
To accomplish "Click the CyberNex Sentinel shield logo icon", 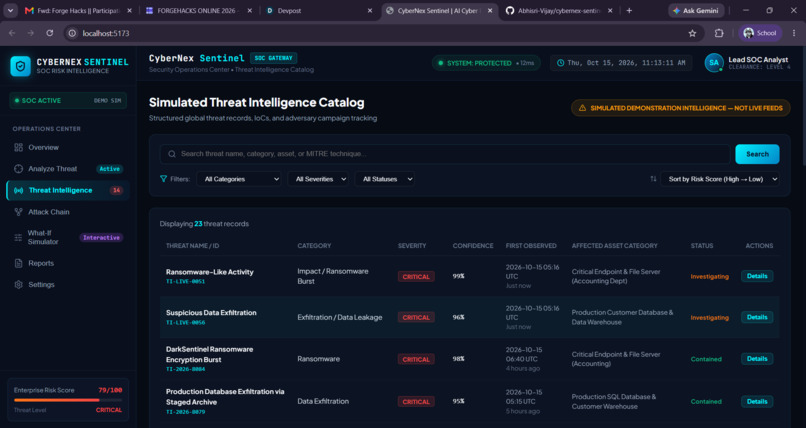I will 21,66.
